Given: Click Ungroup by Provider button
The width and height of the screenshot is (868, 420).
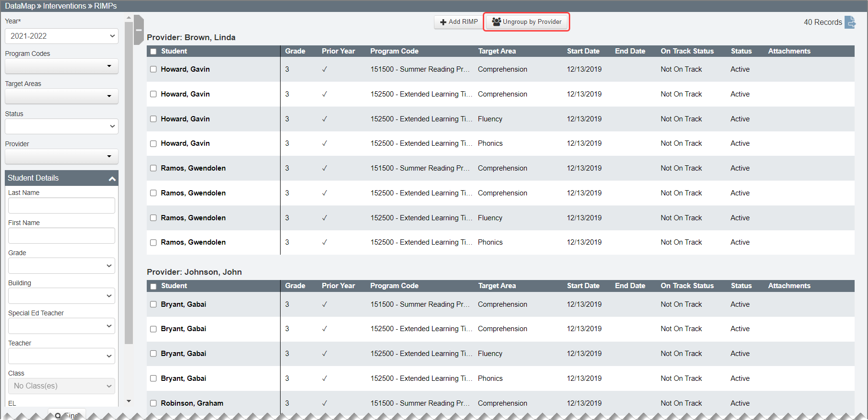Looking at the screenshot, I should pyautogui.click(x=527, y=22).
